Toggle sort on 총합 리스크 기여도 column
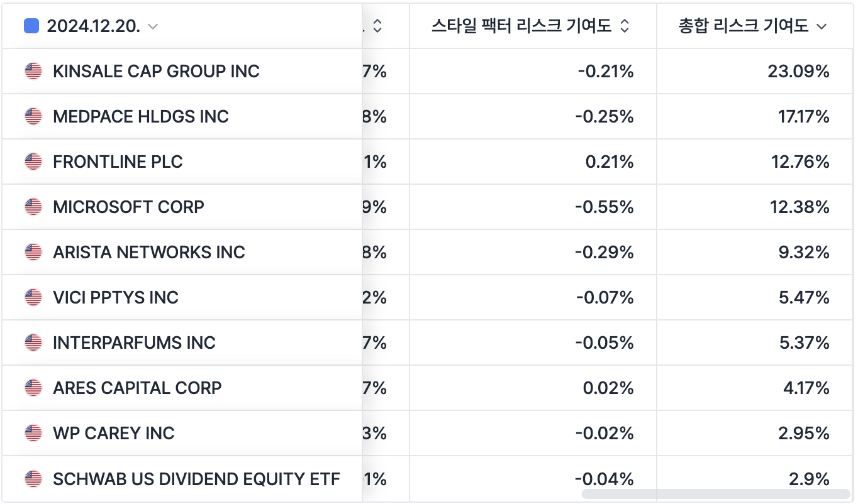The height and width of the screenshot is (504, 858). pyautogui.click(x=821, y=26)
